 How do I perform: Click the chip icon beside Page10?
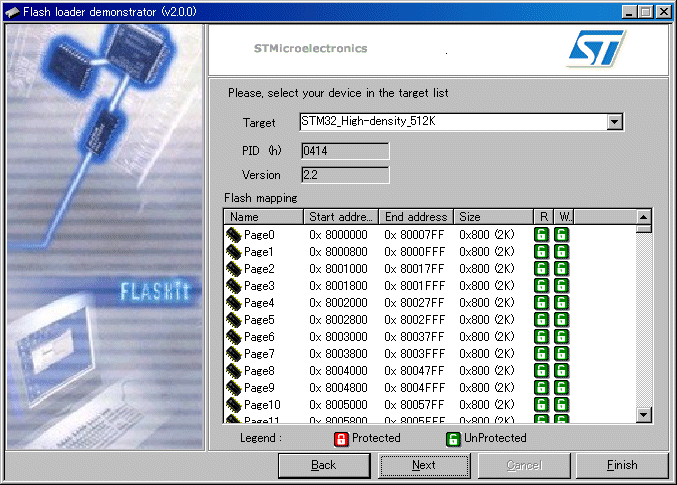click(234, 405)
